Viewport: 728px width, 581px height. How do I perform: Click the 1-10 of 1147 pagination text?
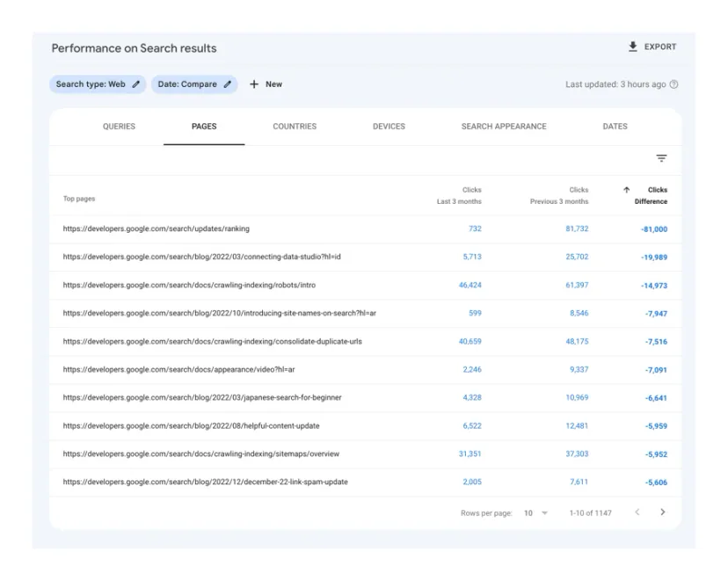590,513
